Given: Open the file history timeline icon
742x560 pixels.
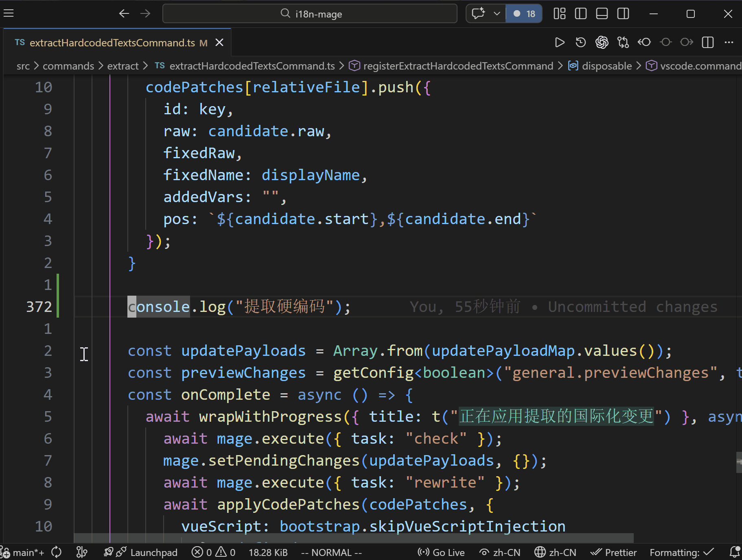Looking at the screenshot, I should pos(581,42).
